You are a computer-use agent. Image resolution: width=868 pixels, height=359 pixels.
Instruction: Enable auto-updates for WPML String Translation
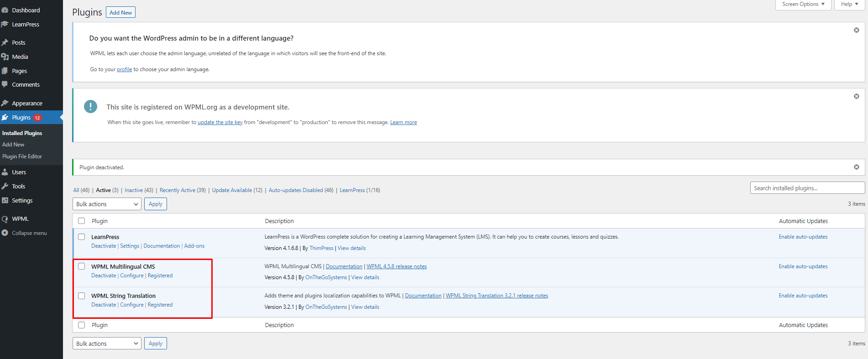803,296
